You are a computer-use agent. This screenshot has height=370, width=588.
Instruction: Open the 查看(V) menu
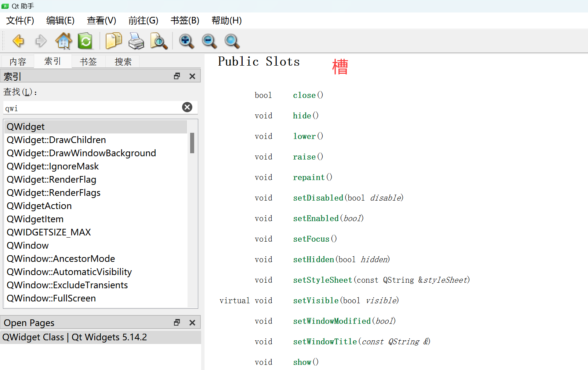(102, 21)
